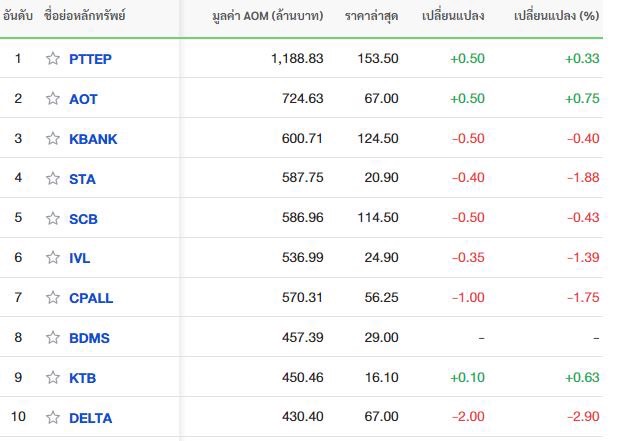
Task: Sort by มูลค่า AOM (ล้านบาท) column header
Action: (x=268, y=16)
